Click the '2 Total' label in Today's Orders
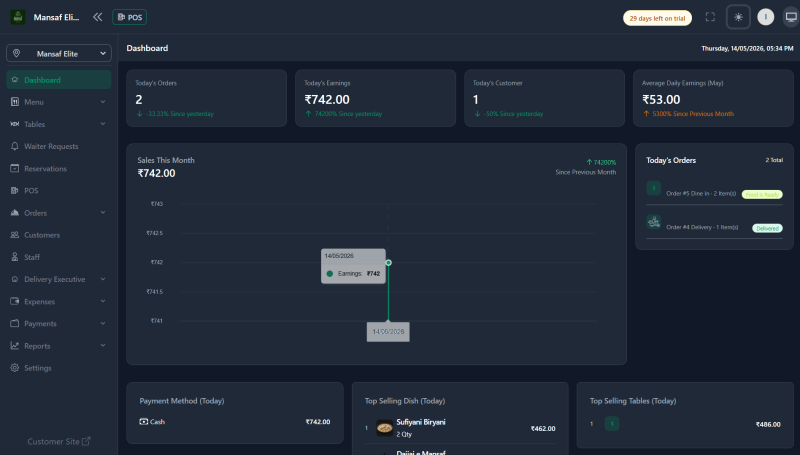Screen dimensions: 800x455 coord(774,160)
